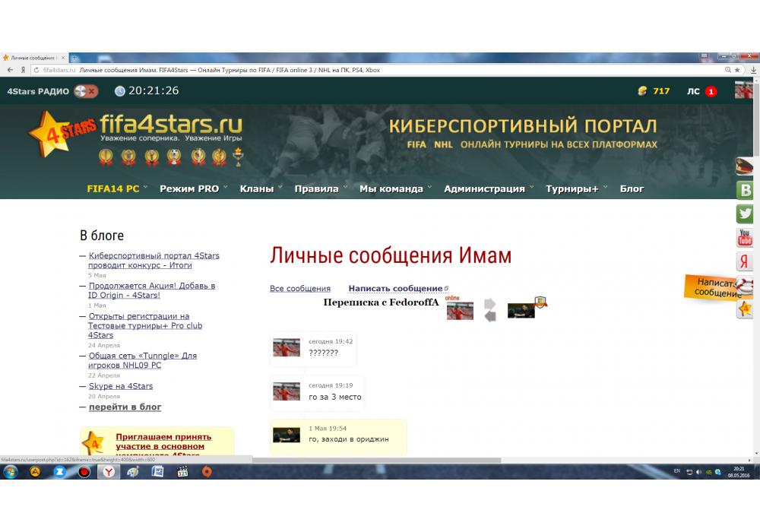Open the YouTube sidebar icon
The image size is (760, 532).
(x=745, y=238)
